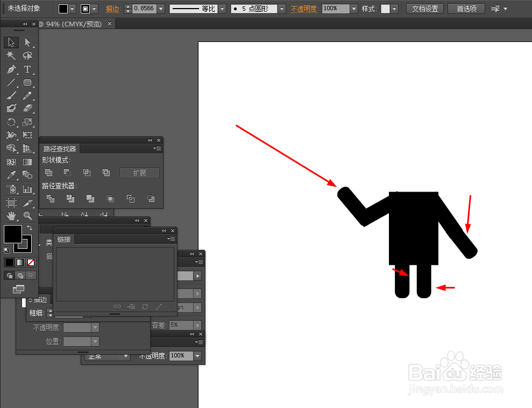Set paint to None (red slash)
The image size is (532, 408).
tap(31, 262)
